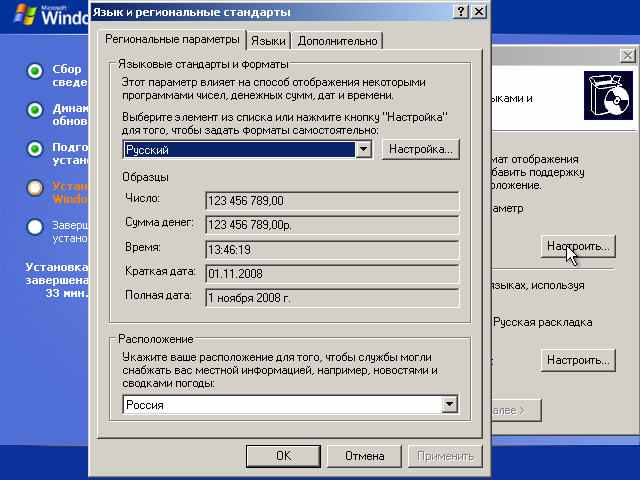
Task: Click the Время sample field 13:46:19
Action: pos(332,249)
